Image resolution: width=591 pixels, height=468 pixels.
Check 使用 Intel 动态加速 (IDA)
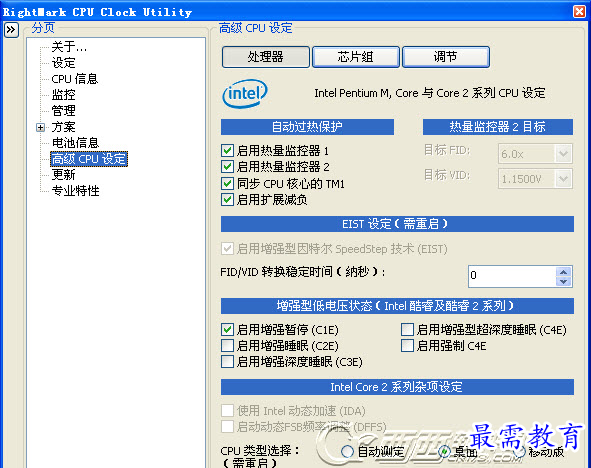tap(227, 411)
